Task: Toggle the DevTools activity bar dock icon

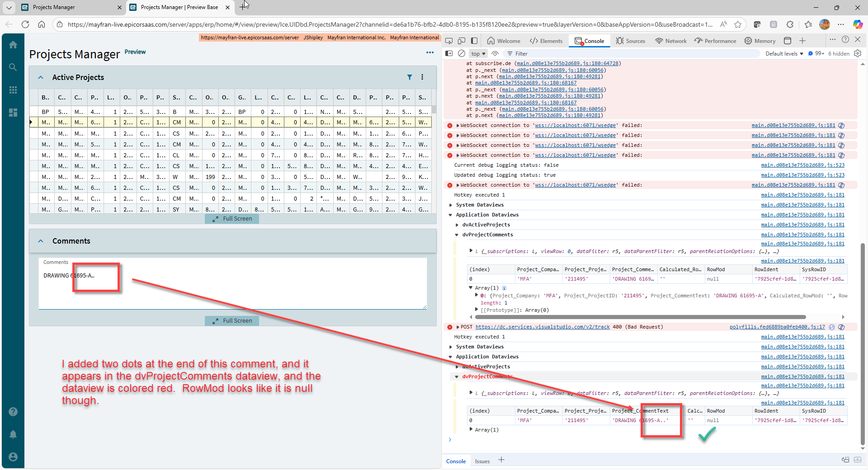Action: coord(474,41)
